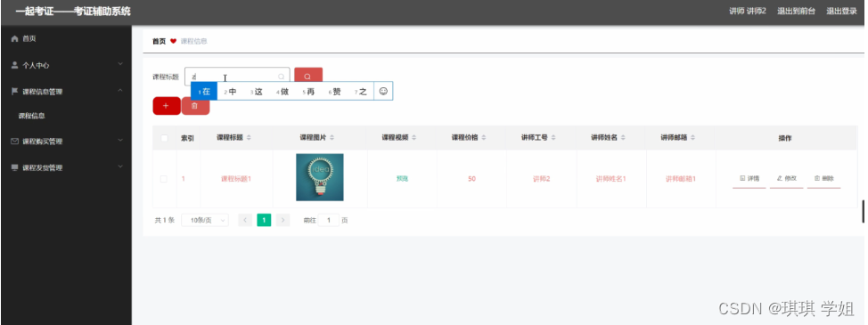868x325 pixels.
Task: Choose IME candidate 6 赞
Action: coord(334,92)
